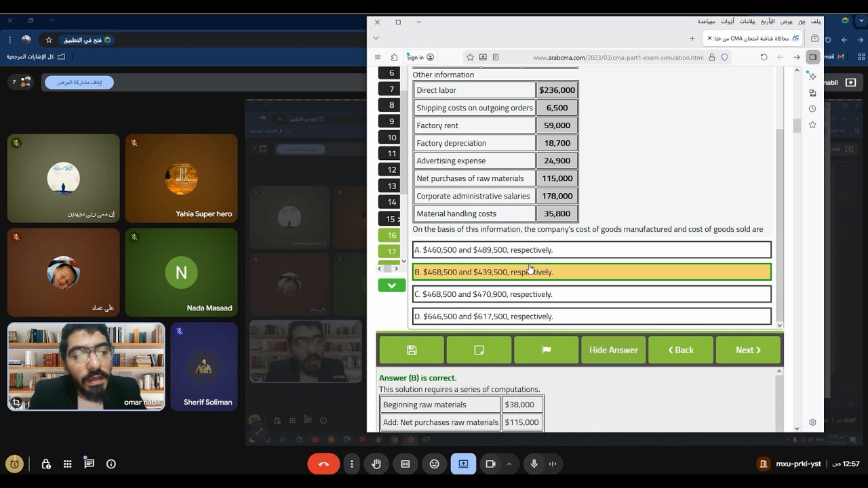This screenshot has height=488, width=868.
Task: Toggle reader view icon in Firefox address bar
Action: 496,58
